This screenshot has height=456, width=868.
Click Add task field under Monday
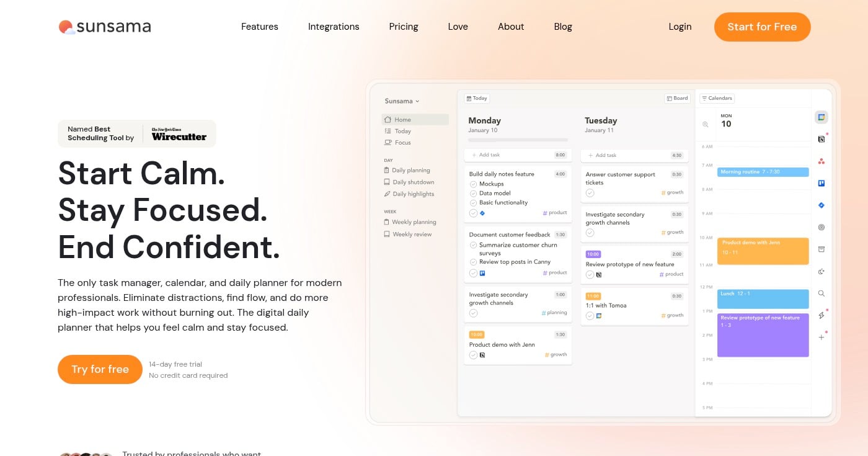point(518,155)
